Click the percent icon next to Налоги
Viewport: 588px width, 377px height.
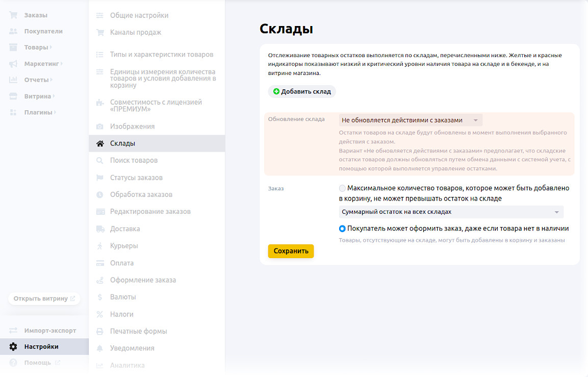pos(100,314)
